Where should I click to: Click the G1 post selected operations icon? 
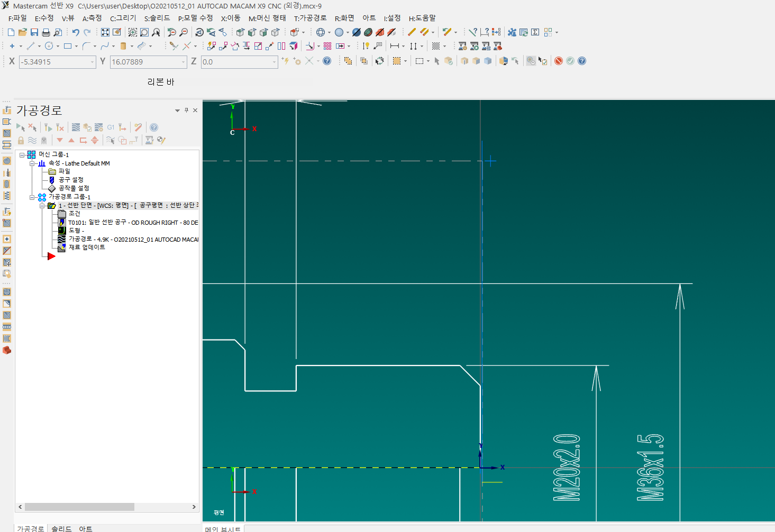(111, 127)
